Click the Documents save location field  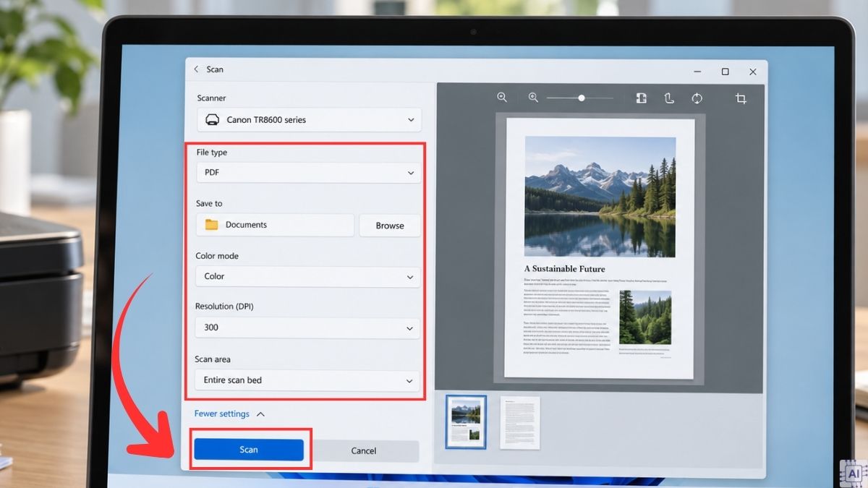tap(275, 225)
